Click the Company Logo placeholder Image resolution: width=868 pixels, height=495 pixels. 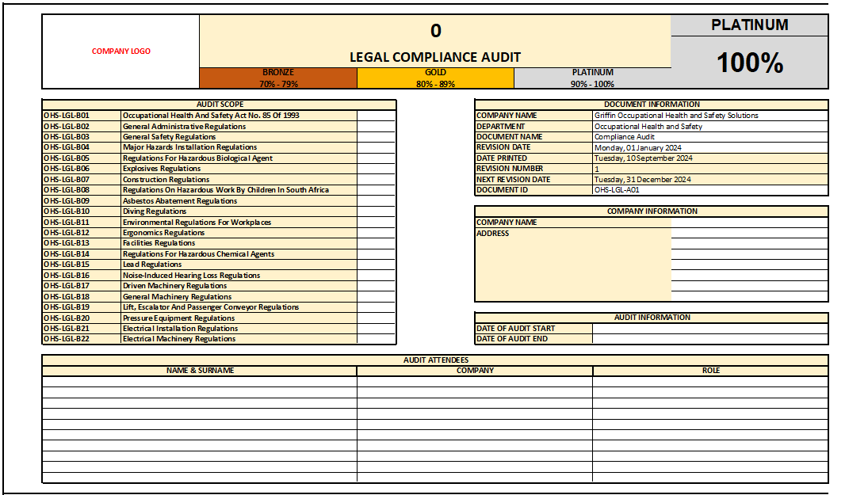coord(120,51)
